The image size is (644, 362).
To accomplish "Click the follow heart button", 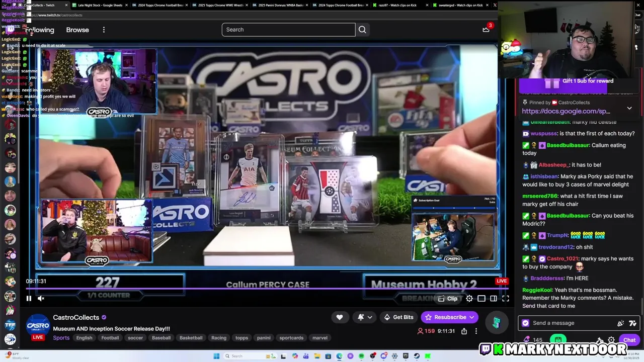I will coord(340,317).
